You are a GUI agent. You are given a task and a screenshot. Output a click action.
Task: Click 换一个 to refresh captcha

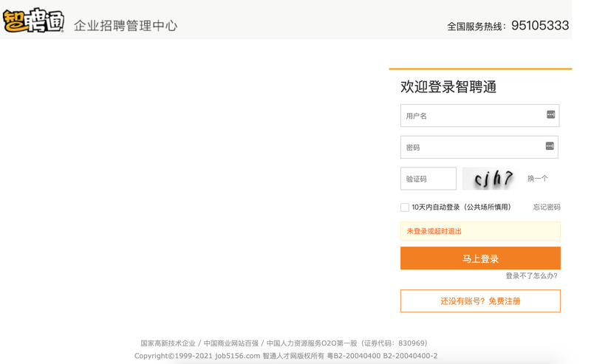(x=538, y=179)
